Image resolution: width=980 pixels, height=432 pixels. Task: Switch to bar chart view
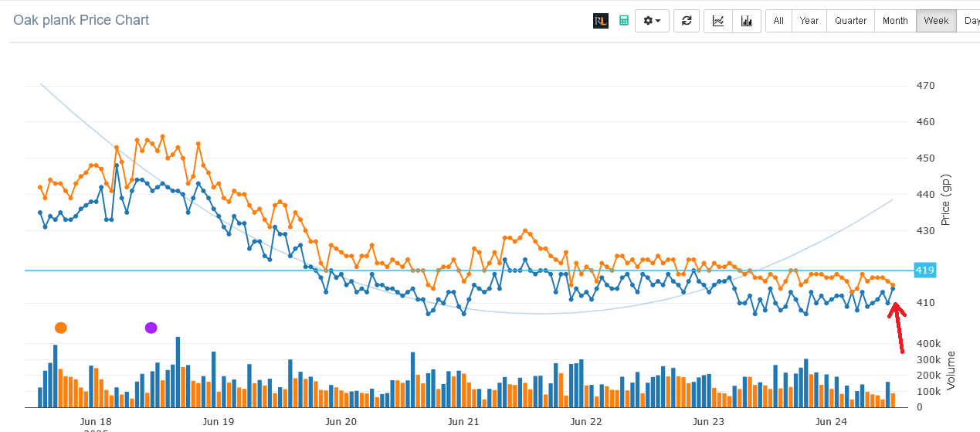(747, 21)
